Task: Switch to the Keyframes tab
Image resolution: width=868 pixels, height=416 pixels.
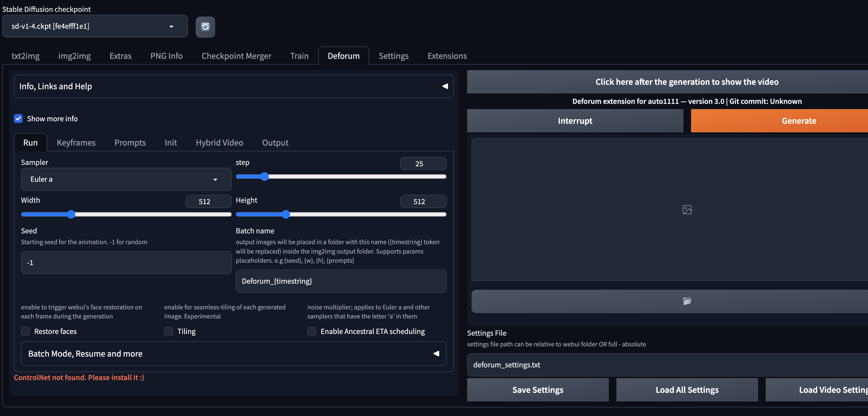Action: pyautogui.click(x=76, y=143)
